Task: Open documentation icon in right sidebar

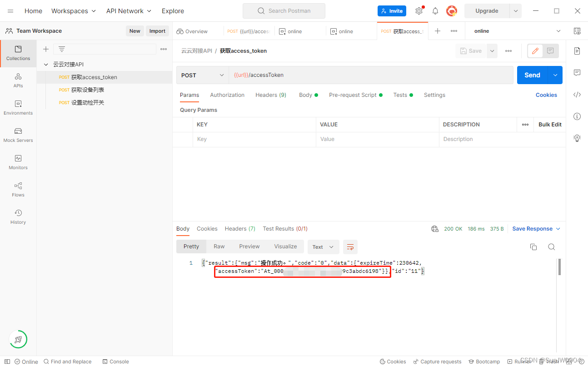Action: (x=577, y=51)
